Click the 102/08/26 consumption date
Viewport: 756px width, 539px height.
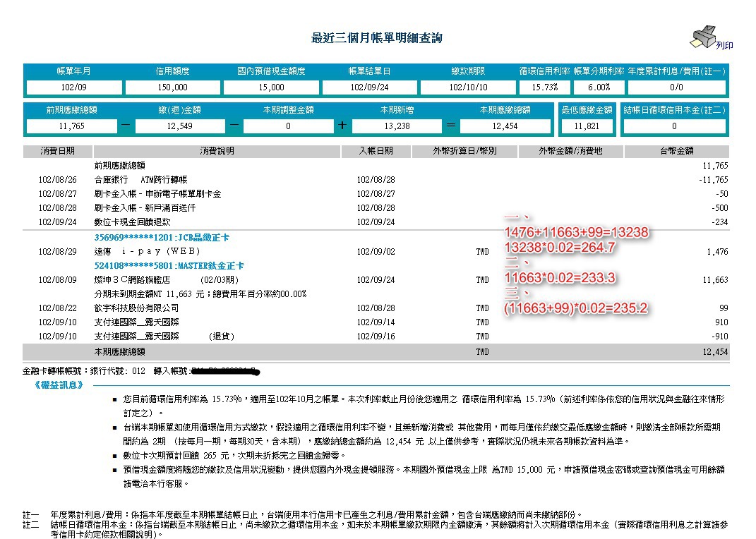coord(57,180)
